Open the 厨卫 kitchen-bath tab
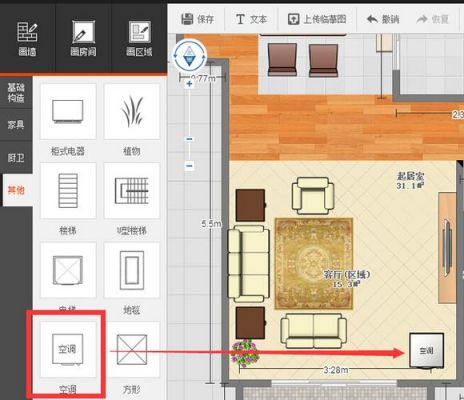Screen dimensions: 464x400 [x=16, y=157]
